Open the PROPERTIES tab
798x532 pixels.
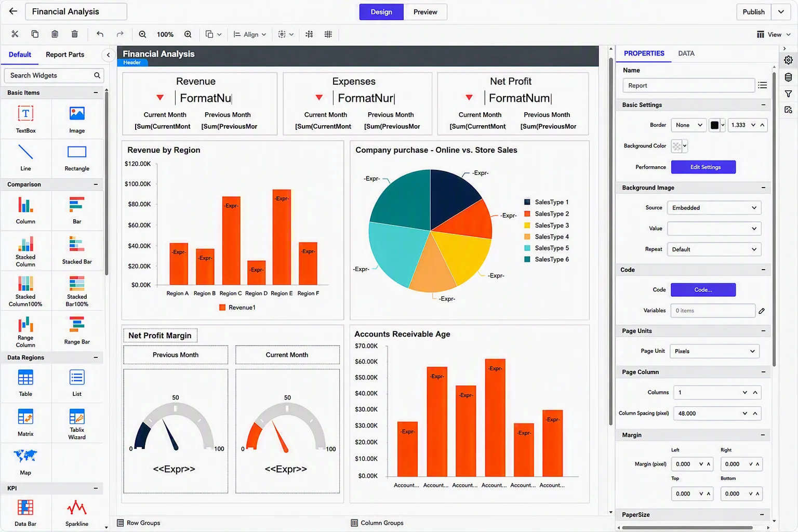644,54
